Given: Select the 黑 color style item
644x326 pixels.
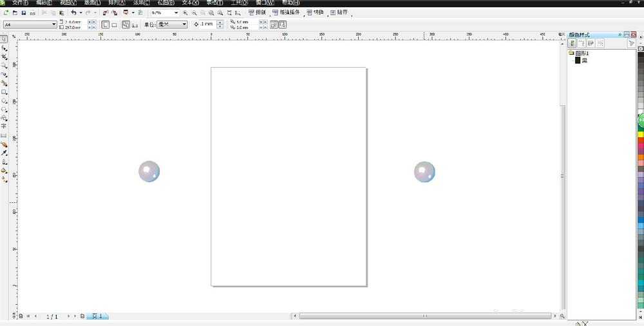Looking at the screenshot, I should tap(584, 60).
